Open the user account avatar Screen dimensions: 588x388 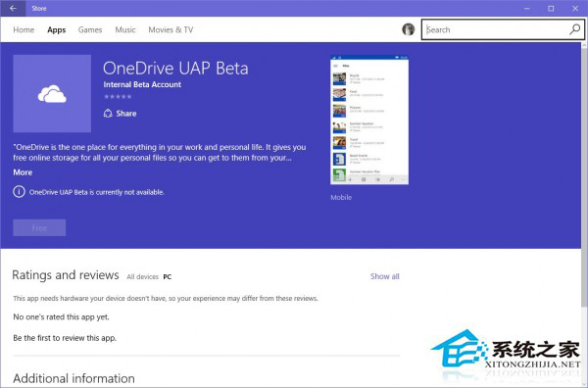409,29
